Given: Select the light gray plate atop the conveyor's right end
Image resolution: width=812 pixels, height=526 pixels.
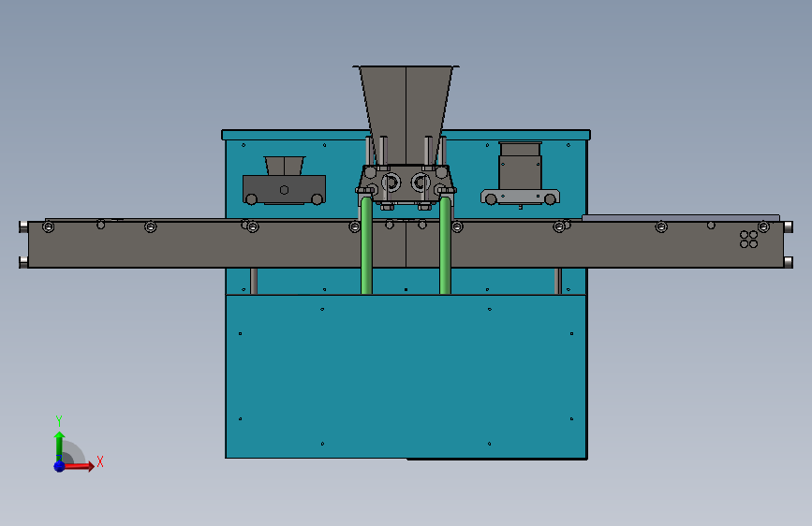Looking at the screenshot, I should click(681, 218).
